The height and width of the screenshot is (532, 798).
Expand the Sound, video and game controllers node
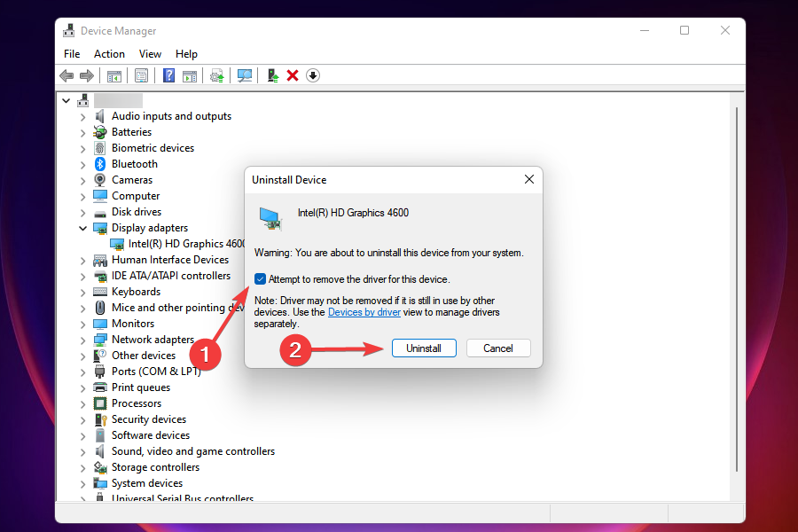pyautogui.click(x=83, y=452)
